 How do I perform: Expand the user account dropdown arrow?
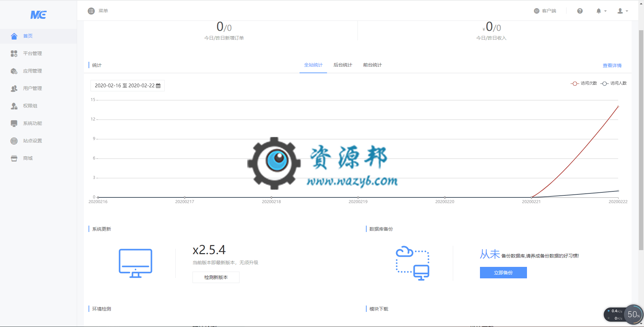pyautogui.click(x=627, y=11)
